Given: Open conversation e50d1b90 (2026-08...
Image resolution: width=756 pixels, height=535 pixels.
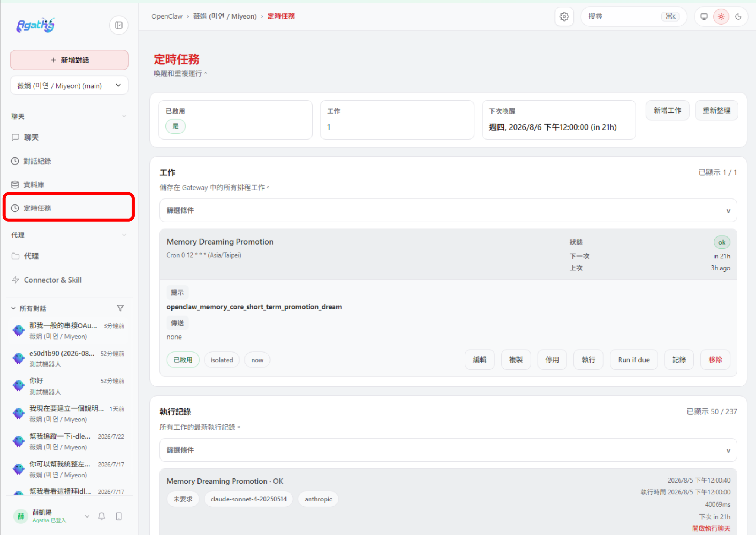Looking at the screenshot, I should (x=69, y=358).
